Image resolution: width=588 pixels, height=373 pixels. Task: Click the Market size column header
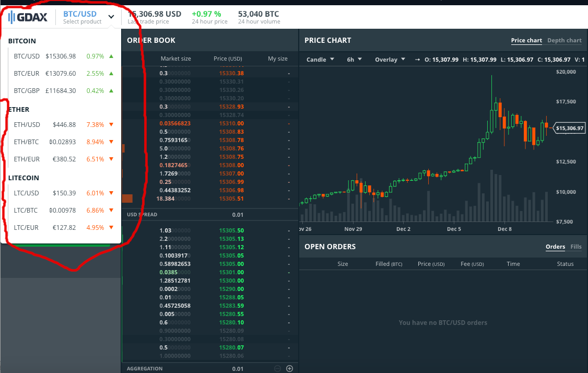[175, 59]
